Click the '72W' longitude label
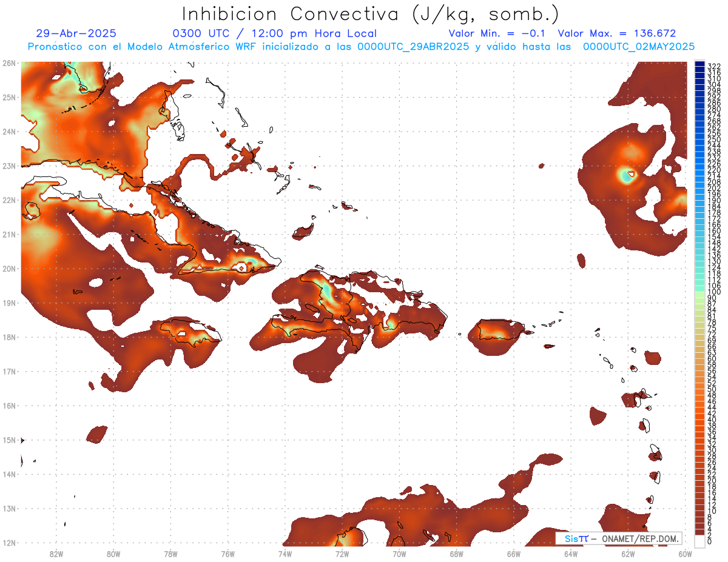 (x=342, y=554)
